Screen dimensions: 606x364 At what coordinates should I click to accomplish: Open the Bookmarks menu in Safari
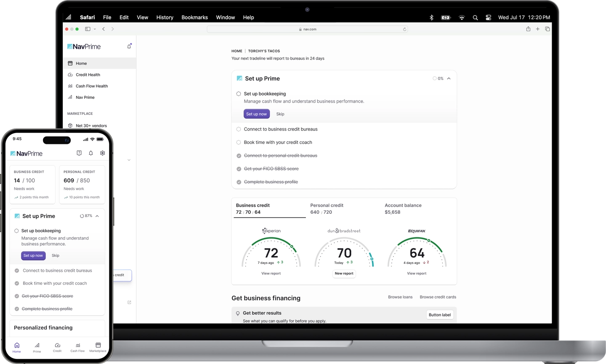194,17
